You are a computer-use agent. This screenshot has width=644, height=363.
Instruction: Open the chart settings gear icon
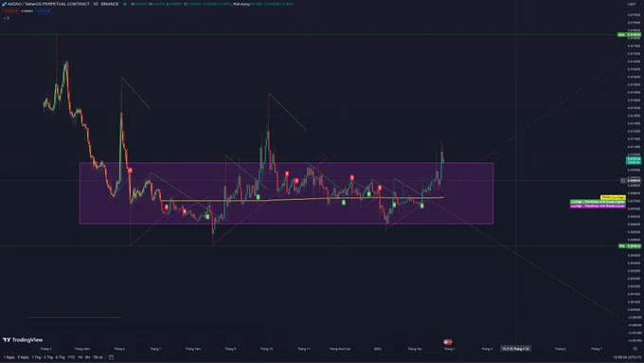(635, 349)
